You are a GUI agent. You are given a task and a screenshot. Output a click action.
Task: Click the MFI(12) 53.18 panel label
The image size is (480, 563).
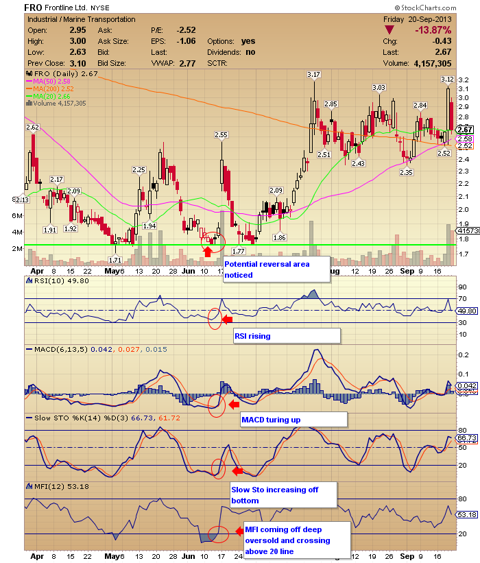click(62, 487)
